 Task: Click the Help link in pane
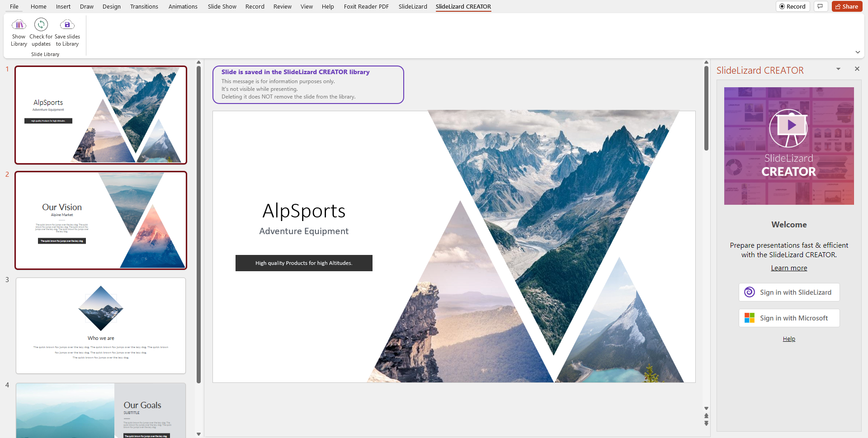[x=789, y=339]
